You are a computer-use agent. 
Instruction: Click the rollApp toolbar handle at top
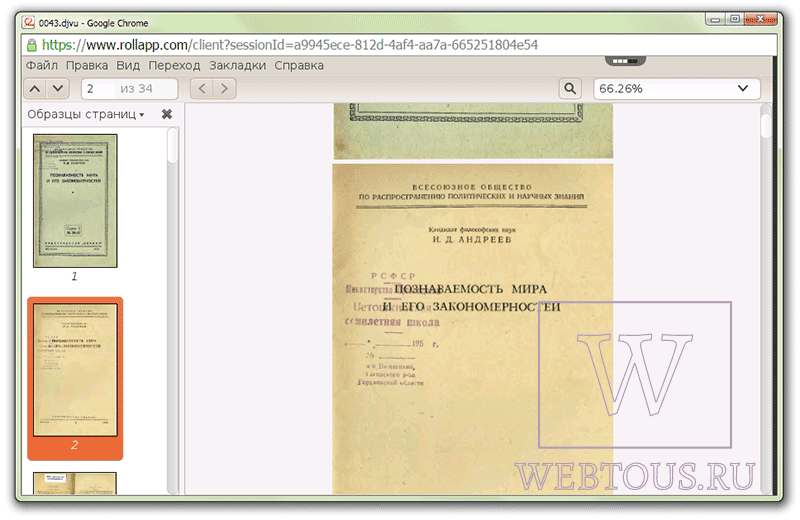tap(625, 61)
